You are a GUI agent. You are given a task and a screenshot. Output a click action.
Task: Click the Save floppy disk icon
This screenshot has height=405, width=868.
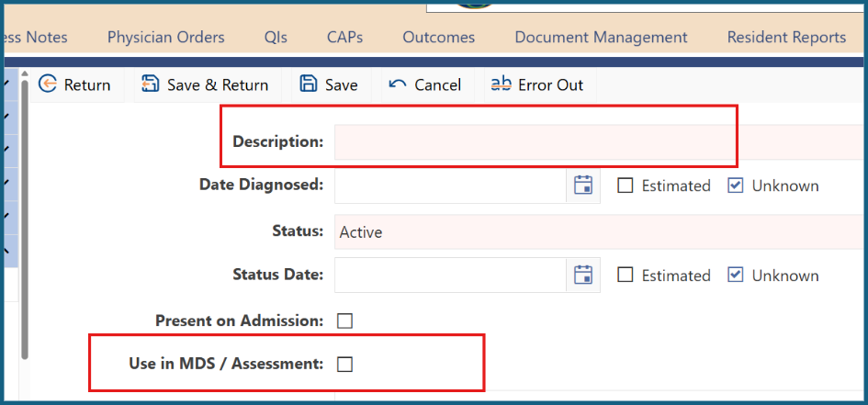pyautogui.click(x=309, y=84)
